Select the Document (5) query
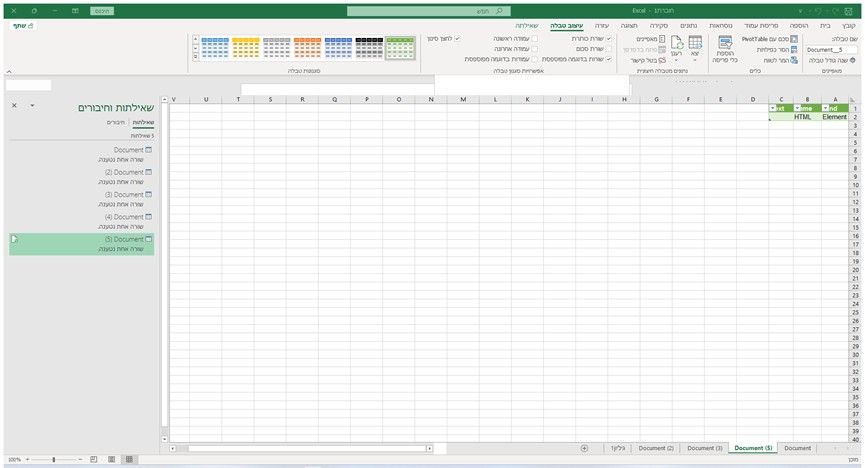The width and height of the screenshot is (865, 468). pyautogui.click(x=82, y=244)
